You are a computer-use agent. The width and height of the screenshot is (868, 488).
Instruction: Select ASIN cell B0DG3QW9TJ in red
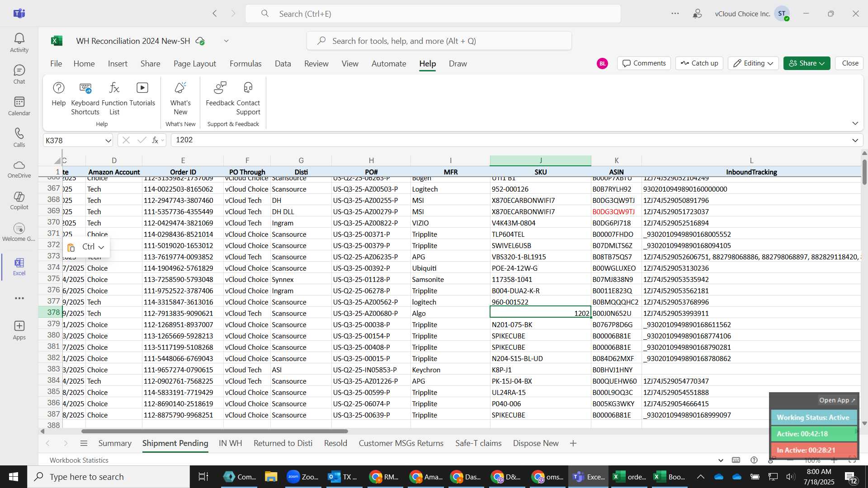tap(616, 211)
